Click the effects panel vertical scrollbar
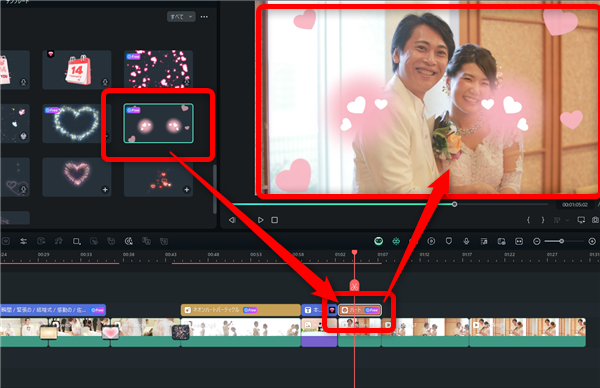 215,189
